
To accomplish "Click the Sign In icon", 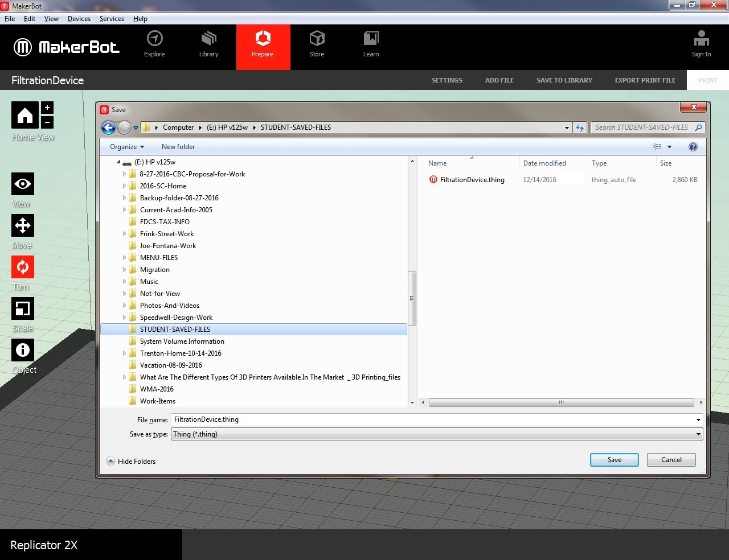I will [x=701, y=44].
